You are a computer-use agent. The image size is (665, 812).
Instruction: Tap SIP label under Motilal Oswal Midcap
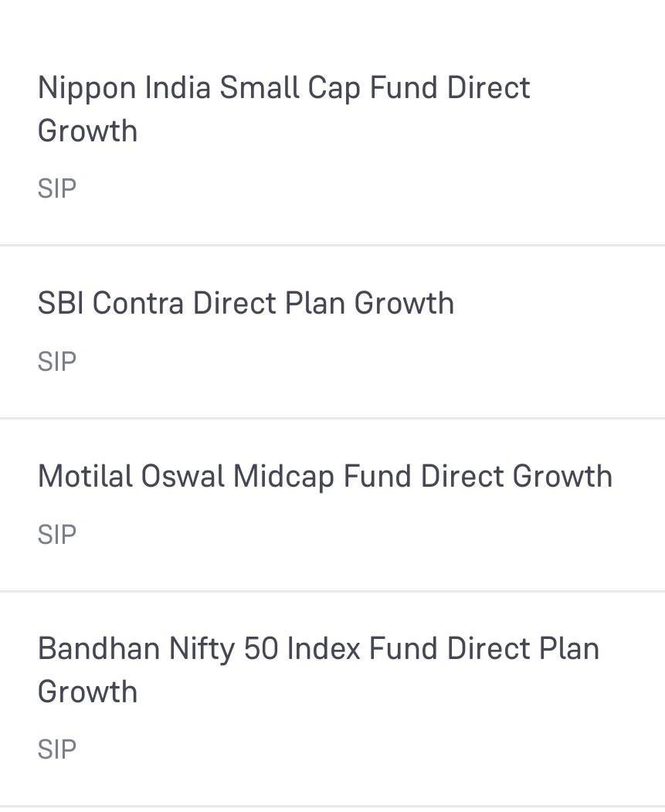pyautogui.click(x=57, y=535)
